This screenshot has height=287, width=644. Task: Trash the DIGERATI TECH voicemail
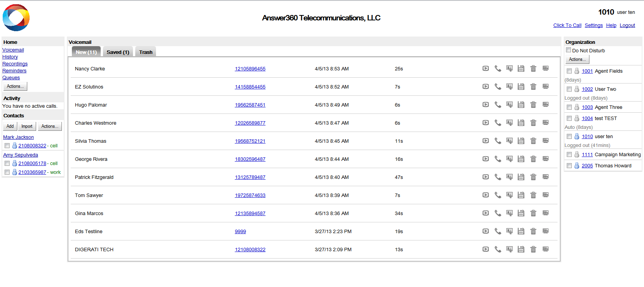coord(533,249)
